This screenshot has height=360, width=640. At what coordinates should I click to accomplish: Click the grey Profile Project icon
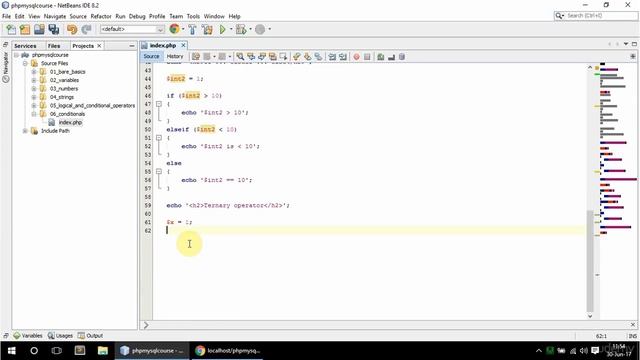pos(260,29)
